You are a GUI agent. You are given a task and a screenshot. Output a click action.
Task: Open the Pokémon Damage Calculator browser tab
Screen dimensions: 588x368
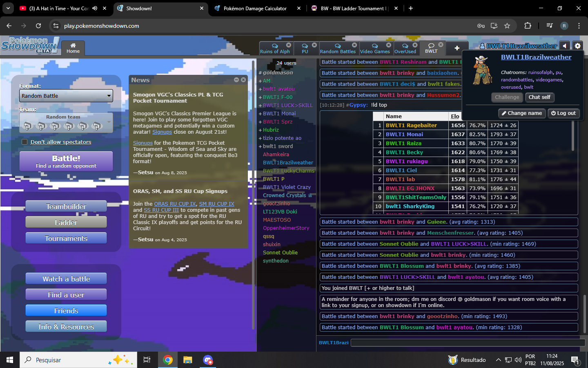pyautogui.click(x=255, y=8)
